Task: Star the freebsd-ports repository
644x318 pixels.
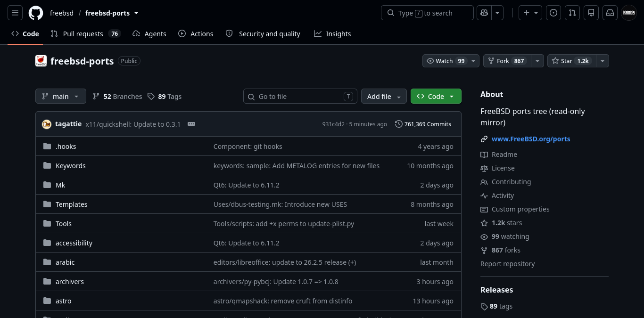Action: [x=572, y=61]
